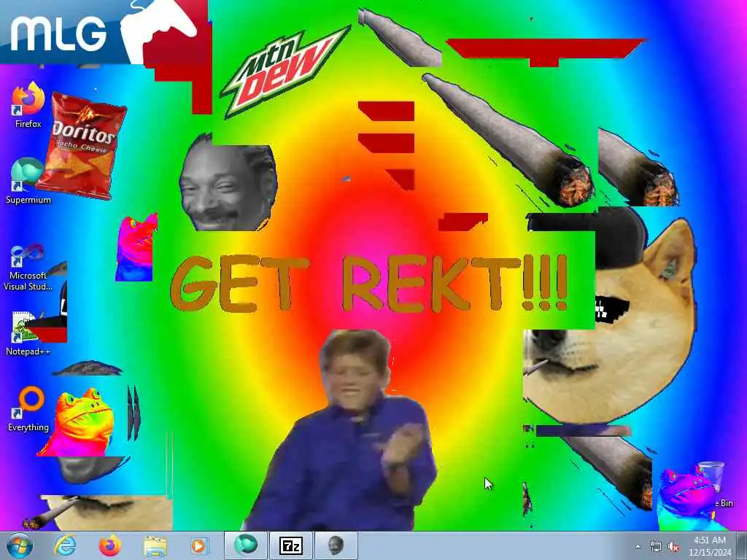The width and height of the screenshot is (747, 560).
Task: Switch to the 7-Zip taskbar window
Action: point(291,545)
